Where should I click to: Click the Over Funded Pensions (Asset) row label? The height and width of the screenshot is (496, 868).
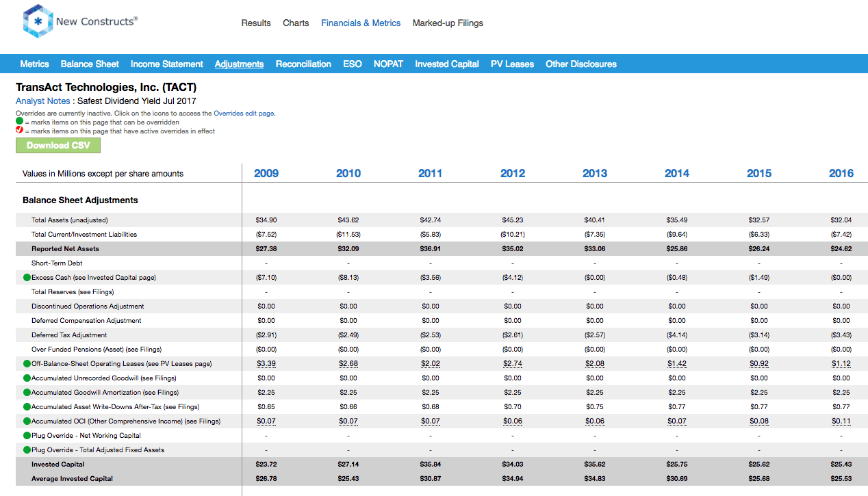[x=97, y=350]
